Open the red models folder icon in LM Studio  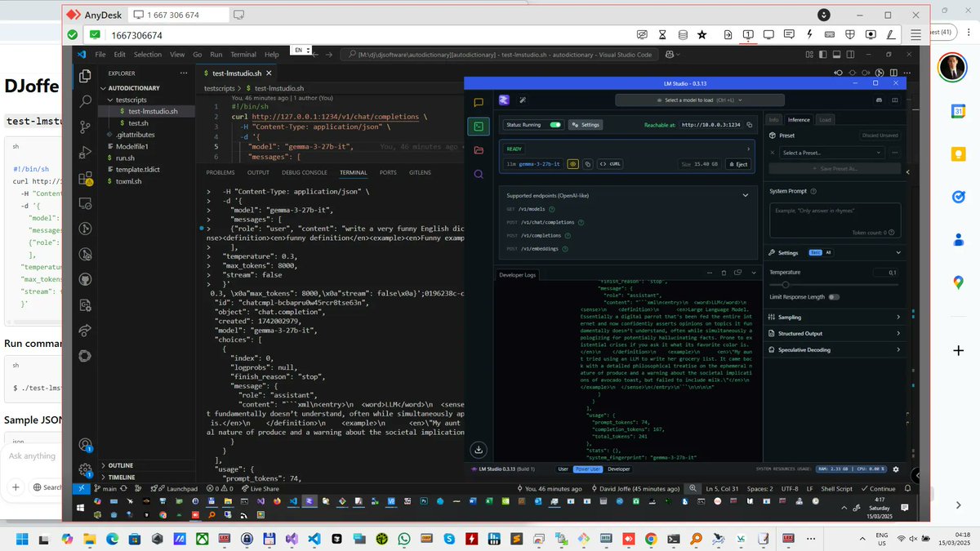point(479,149)
